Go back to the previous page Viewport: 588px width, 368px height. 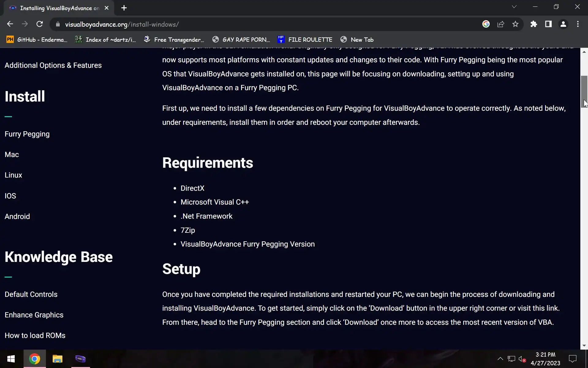(x=10, y=24)
